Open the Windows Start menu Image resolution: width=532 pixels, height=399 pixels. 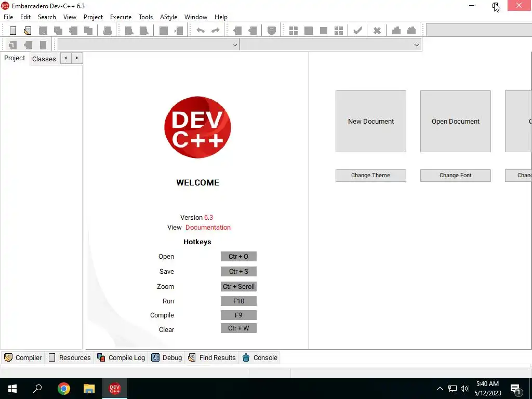click(x=12, y=389)
